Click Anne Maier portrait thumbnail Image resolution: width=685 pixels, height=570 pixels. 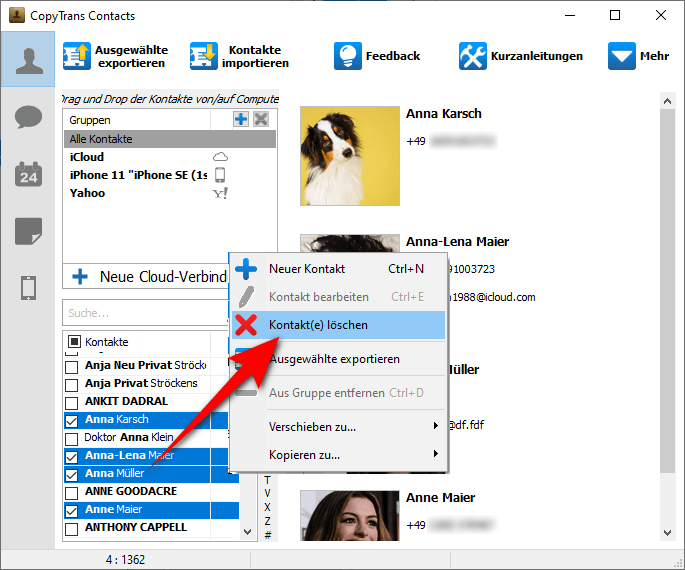click(349, 516)
